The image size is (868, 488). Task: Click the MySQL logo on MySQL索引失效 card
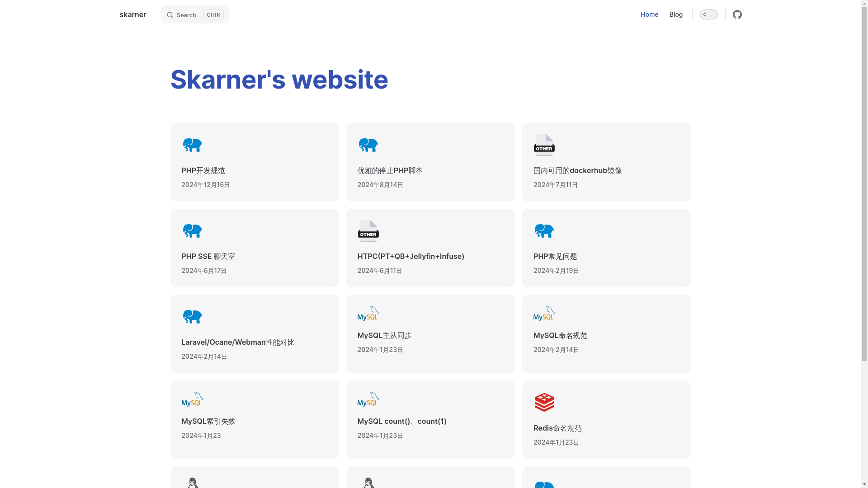coord(192,399)
